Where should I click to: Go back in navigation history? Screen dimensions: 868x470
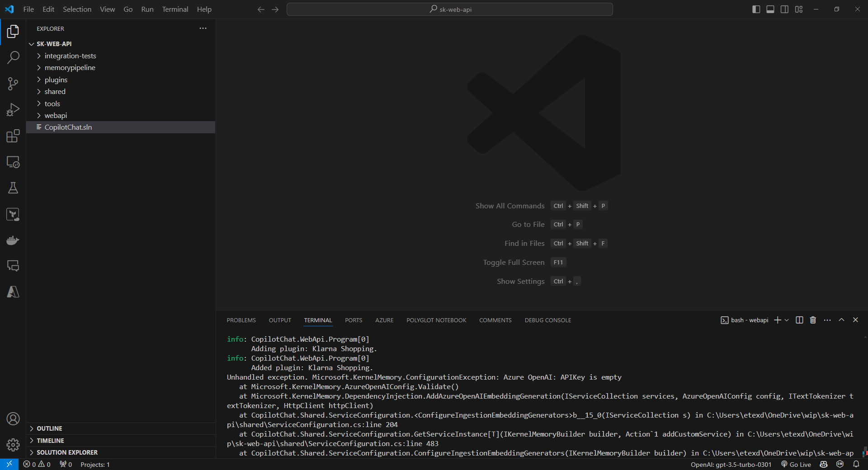pyautogui.click(x=261, y=9)
